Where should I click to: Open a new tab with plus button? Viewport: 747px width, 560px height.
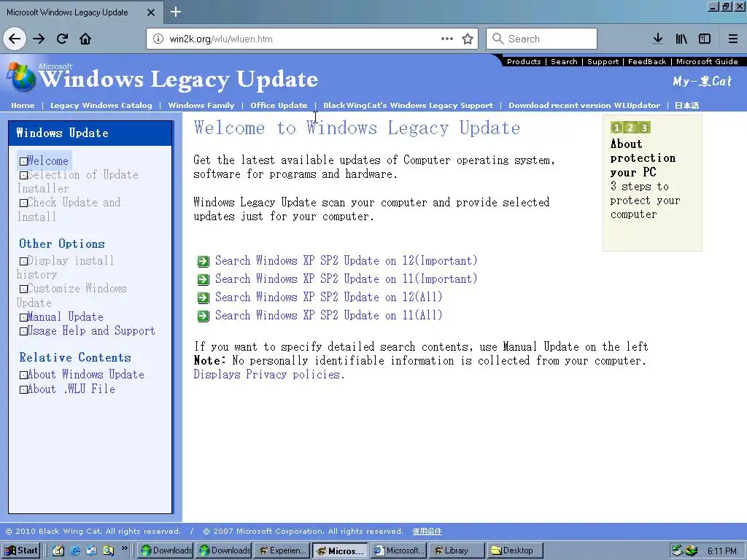coord(176,12)
